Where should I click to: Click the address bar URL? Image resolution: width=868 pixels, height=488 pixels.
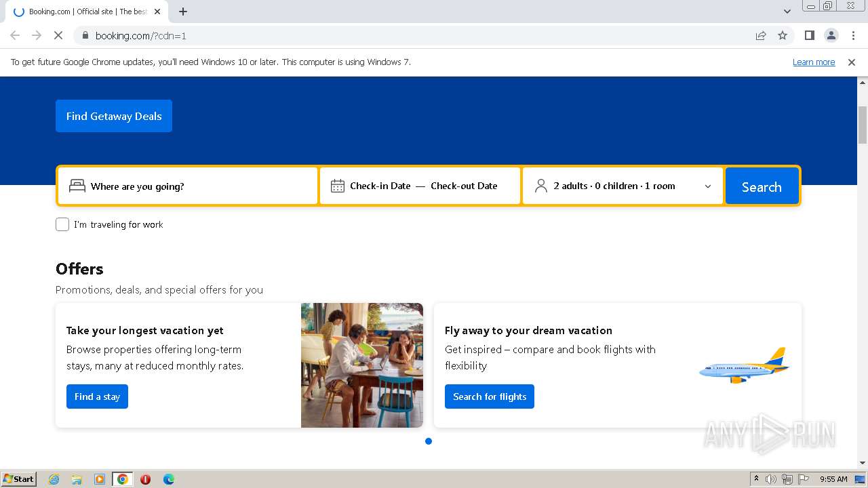(140, 35)
